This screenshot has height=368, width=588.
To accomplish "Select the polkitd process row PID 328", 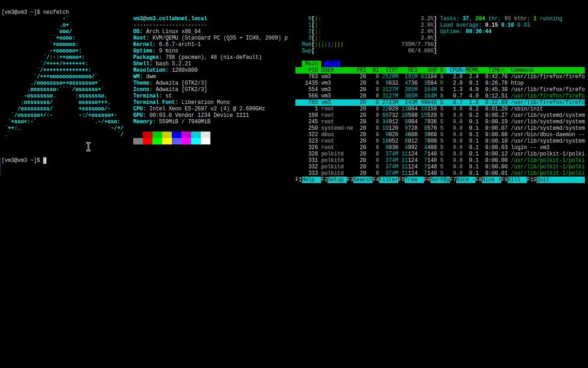I will pos(440,154).
